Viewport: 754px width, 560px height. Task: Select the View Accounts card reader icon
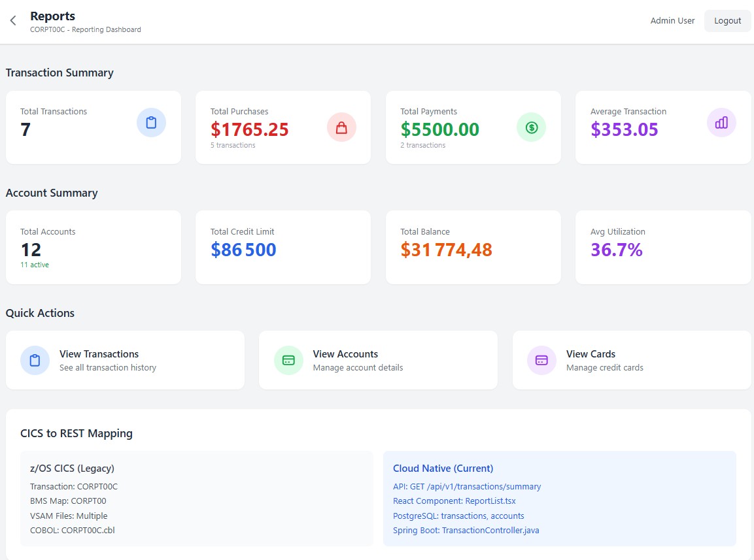[x=288, y=360]
